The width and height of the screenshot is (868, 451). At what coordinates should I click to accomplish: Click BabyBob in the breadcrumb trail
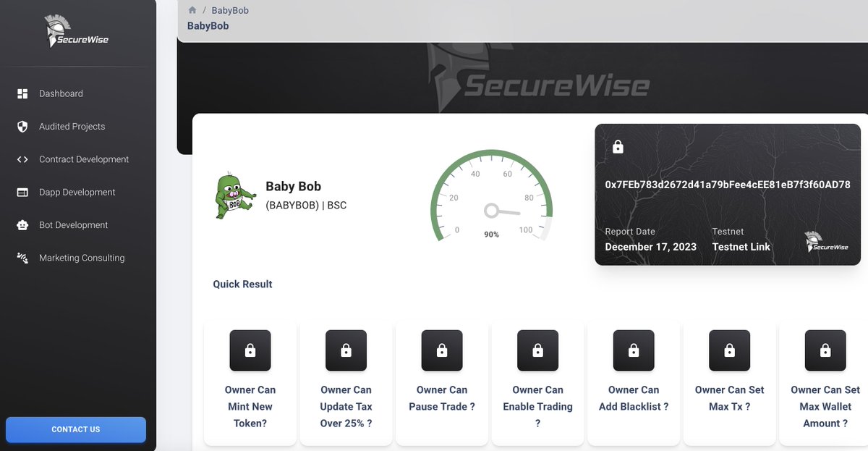(x=230, y=10)
